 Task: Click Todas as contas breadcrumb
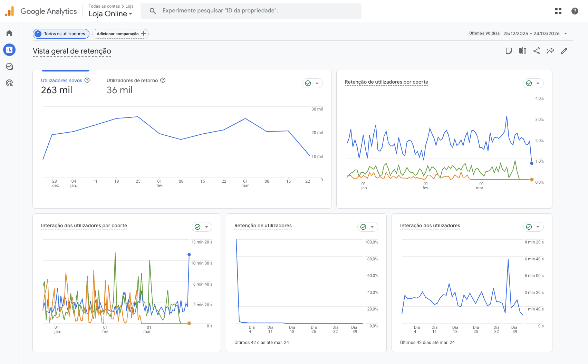104,6
